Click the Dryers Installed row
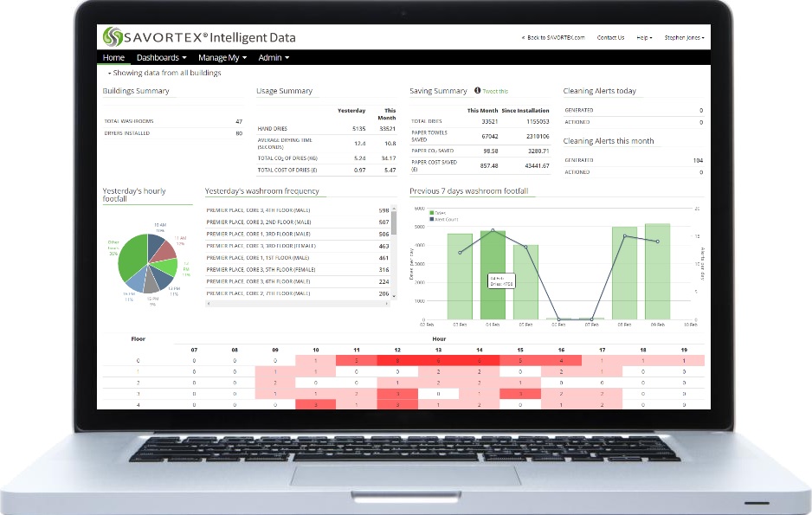Image resolution: width=812 pixels, height=515 pixels. pos(173,133)
